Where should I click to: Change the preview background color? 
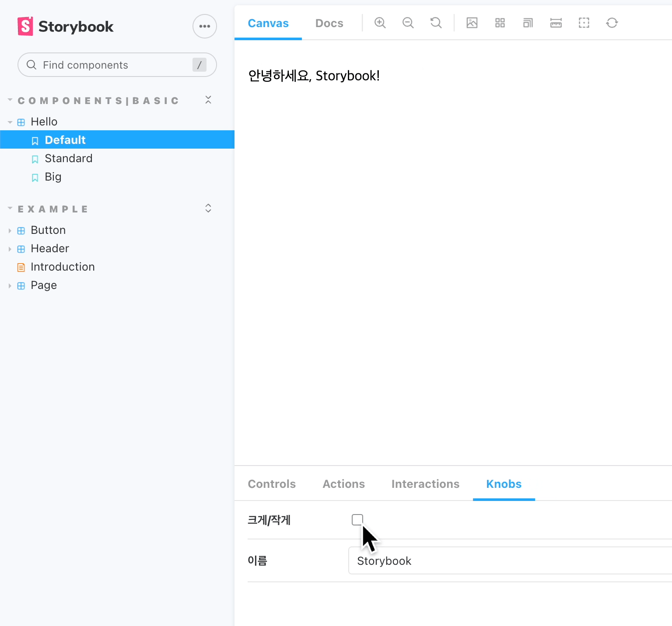[x=472, y=23]
